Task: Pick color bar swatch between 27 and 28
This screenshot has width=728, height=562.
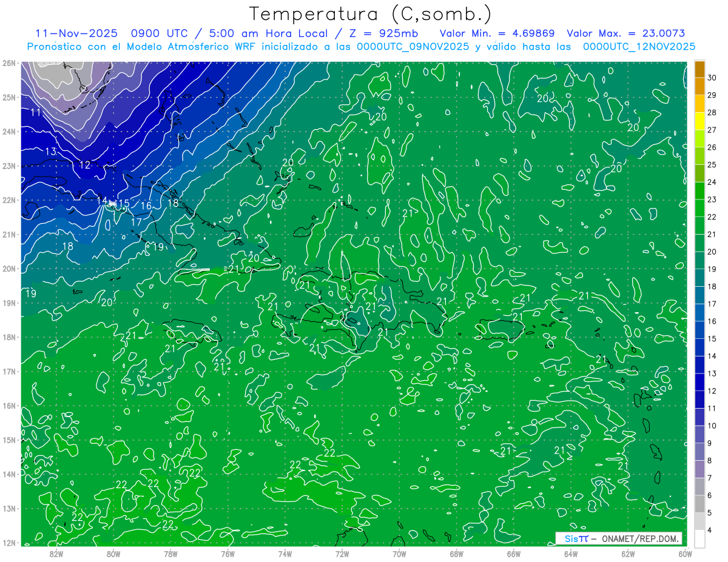Action: pos(700,121)
